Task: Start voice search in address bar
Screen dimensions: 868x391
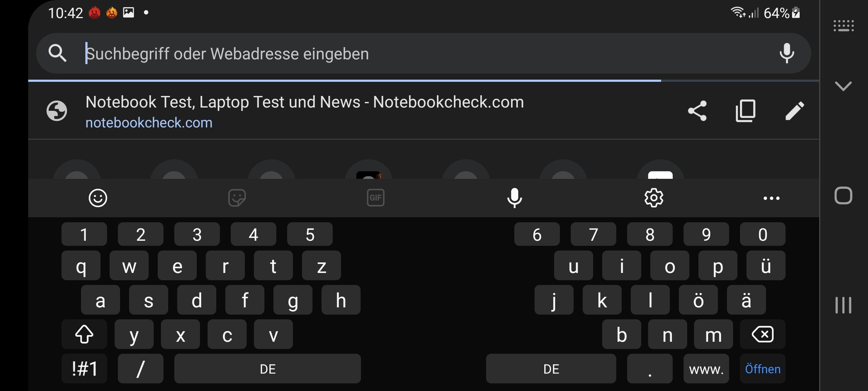Action: (x=787, y=53)
